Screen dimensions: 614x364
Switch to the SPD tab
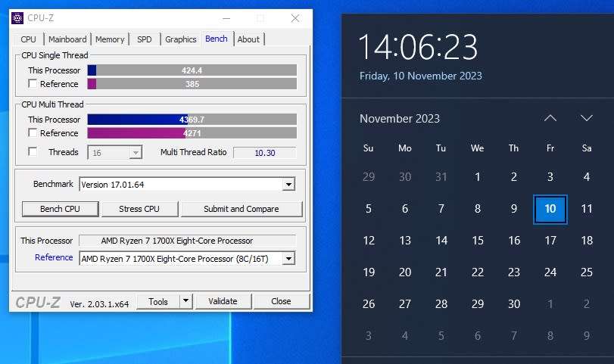(145, 39)
